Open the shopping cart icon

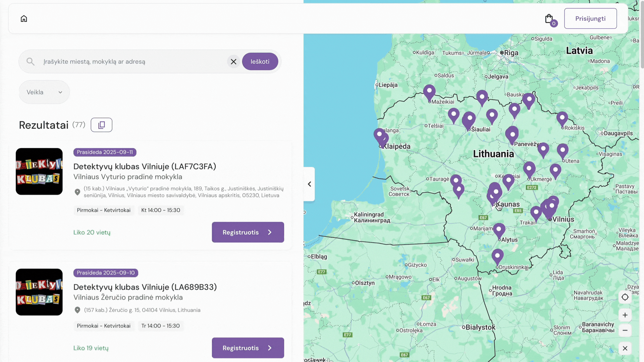coord(549,18)
